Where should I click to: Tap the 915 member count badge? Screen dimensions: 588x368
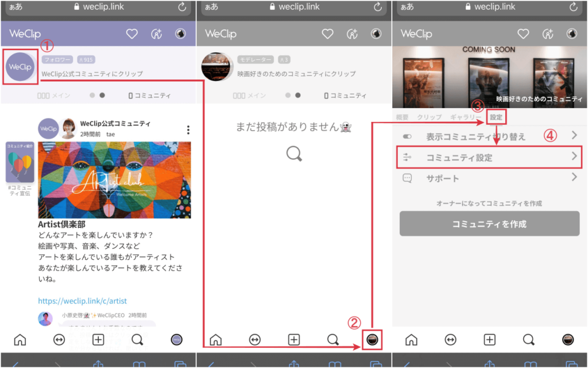click(x=86, y=60)
